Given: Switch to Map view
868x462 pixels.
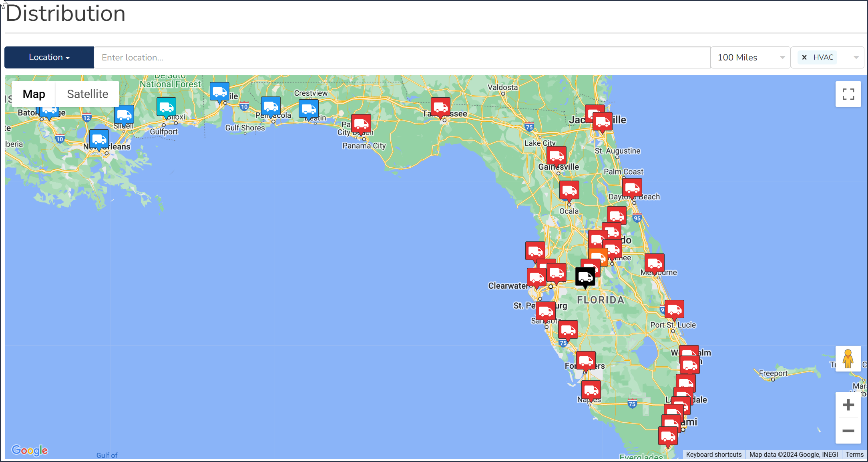Looking at the screenshot, I should [34, 94].
